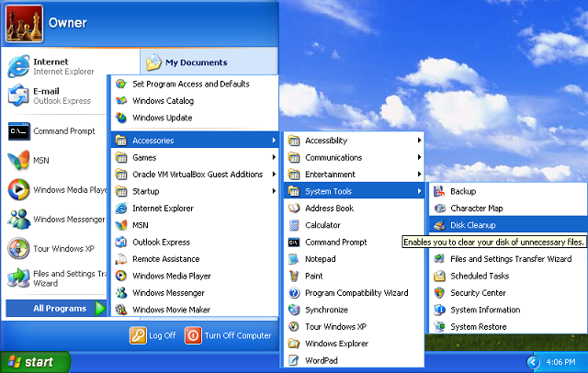
Task: Open System Information
Action: click(x=508, y=310)
